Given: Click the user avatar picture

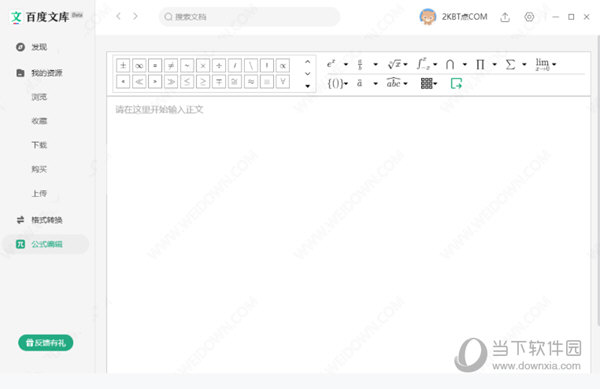Looking at the screenshot, I should 428,17.
